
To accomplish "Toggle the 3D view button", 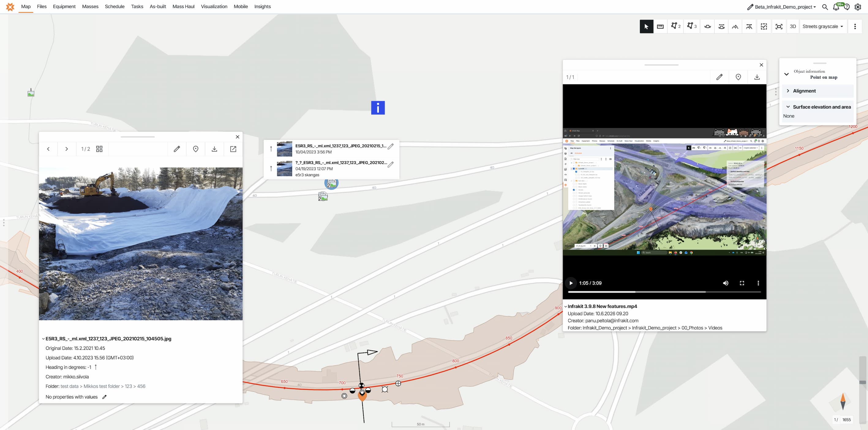I will pos(793,27).
